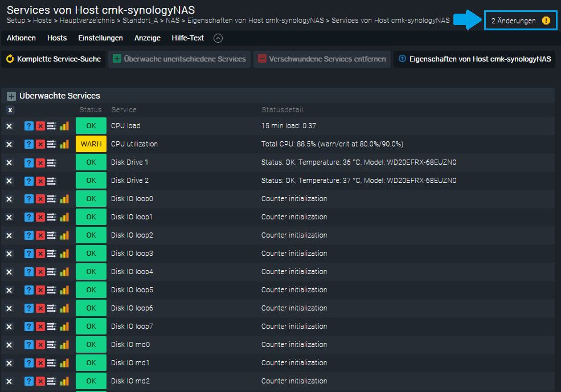
Task: Toggle the white X on the Disk IO loop5 row
Action: pyautogui.click(x=9, y=290)
